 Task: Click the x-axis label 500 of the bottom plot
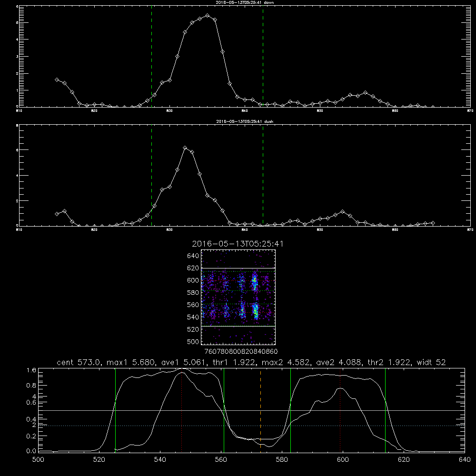tap(38, 460)
